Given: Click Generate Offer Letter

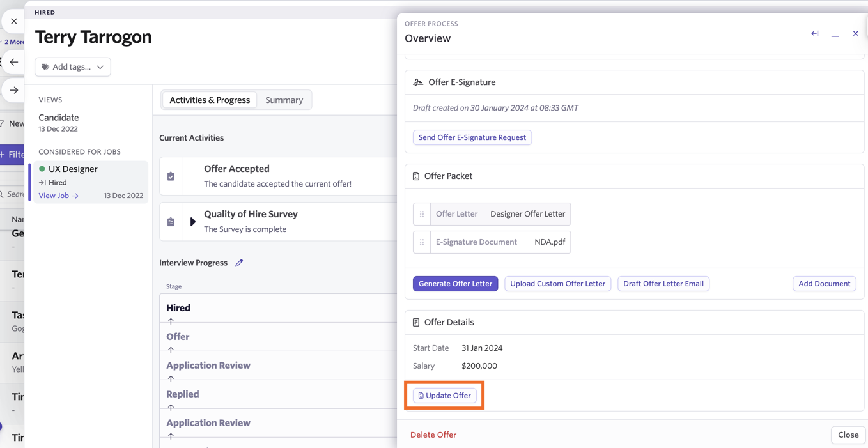Looking at the screenshot, I should tap(456, 284).
